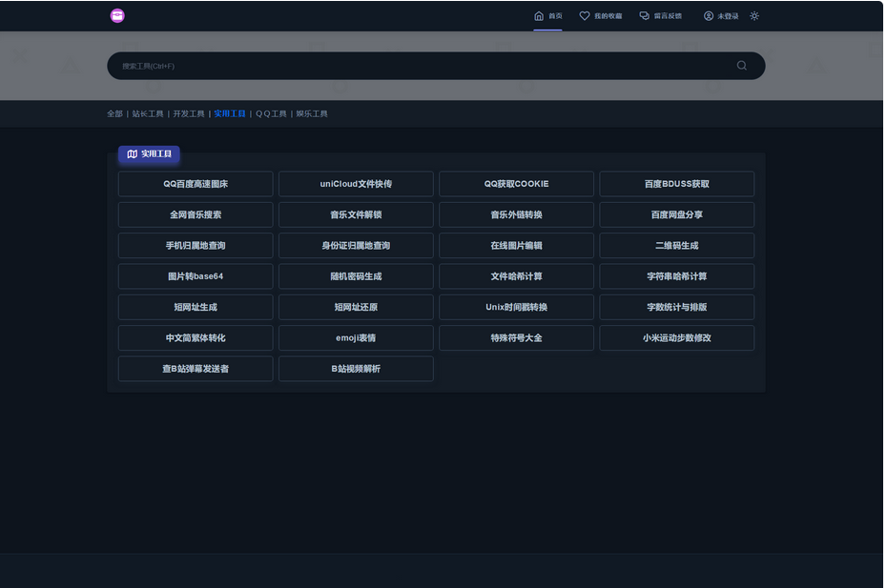
Task: Select the 实用工具 category filter
Action: pyautogui.click(x=230, y=113)
